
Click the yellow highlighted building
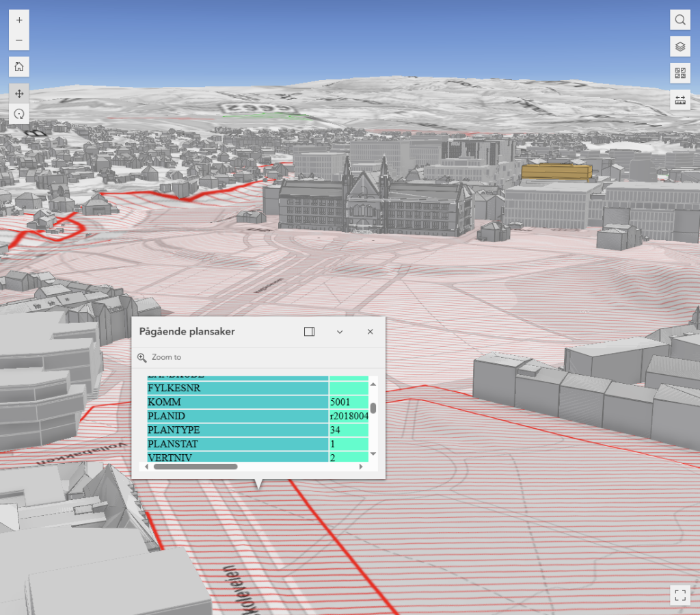tap(556, 172)
